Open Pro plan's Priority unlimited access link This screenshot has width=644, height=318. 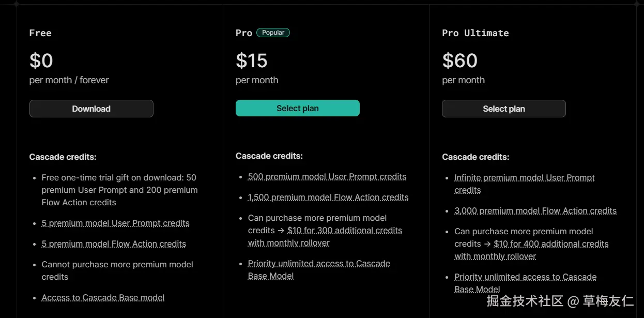coord(318,264)
